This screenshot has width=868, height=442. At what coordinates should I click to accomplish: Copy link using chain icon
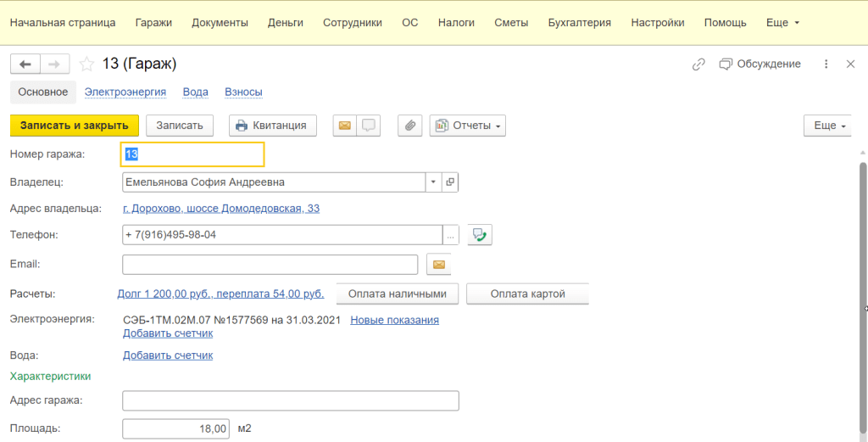point(698,64)
